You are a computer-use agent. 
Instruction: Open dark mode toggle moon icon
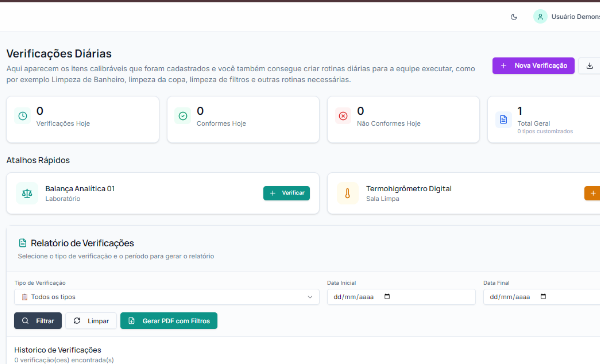click(x=514, y=16)
